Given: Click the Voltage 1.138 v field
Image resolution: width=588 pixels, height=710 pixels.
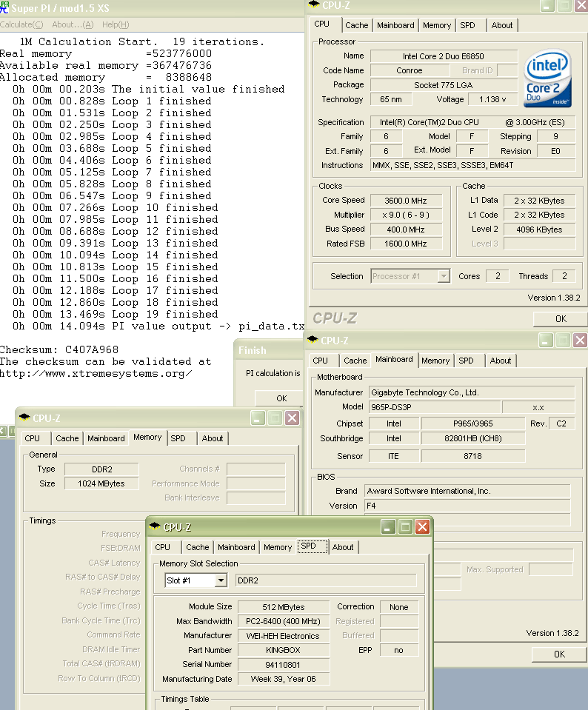Looking at the screenshot, I should click(x=492, y=99).
